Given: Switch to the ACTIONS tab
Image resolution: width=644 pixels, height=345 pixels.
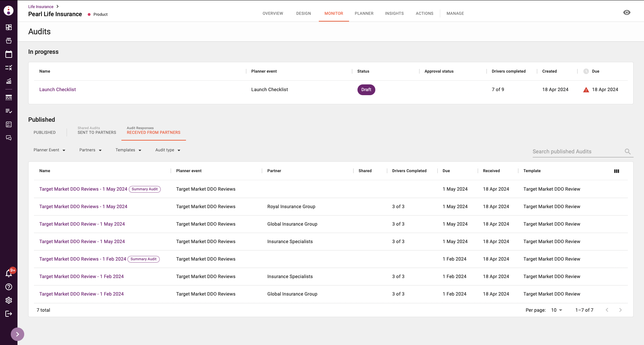Looking at the screenshot, I should pyautogui.click(x=424, y=13).
